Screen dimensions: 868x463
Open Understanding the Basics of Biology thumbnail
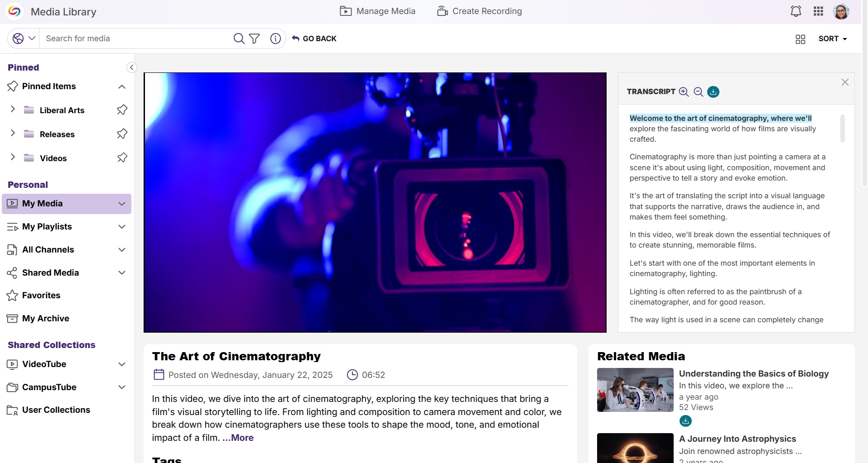[635, 390]
